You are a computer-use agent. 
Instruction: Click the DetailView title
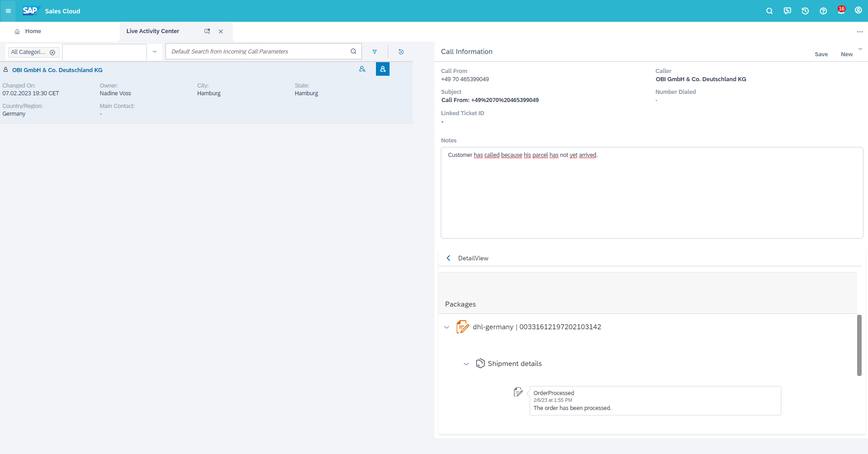click(473, 258)
